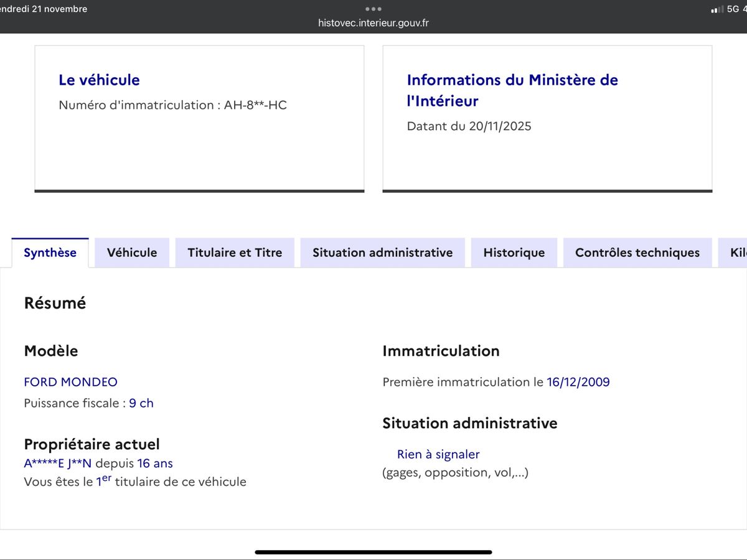Select first registration date 16/12/2009

pos(578,382)
